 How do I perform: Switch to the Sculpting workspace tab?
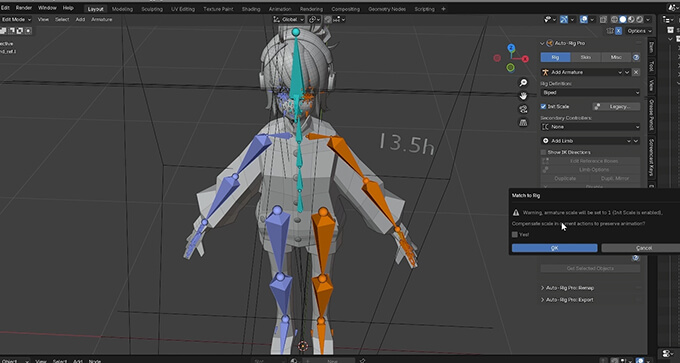pos(152,9)
